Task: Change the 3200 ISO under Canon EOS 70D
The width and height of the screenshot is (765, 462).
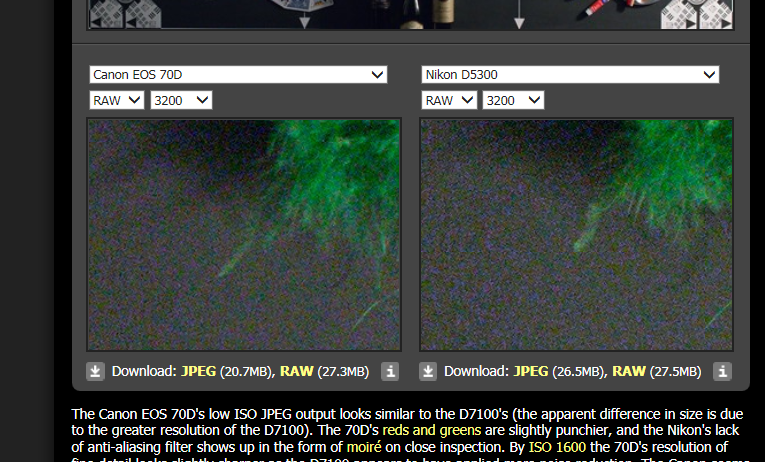Action: pos(181,100)
